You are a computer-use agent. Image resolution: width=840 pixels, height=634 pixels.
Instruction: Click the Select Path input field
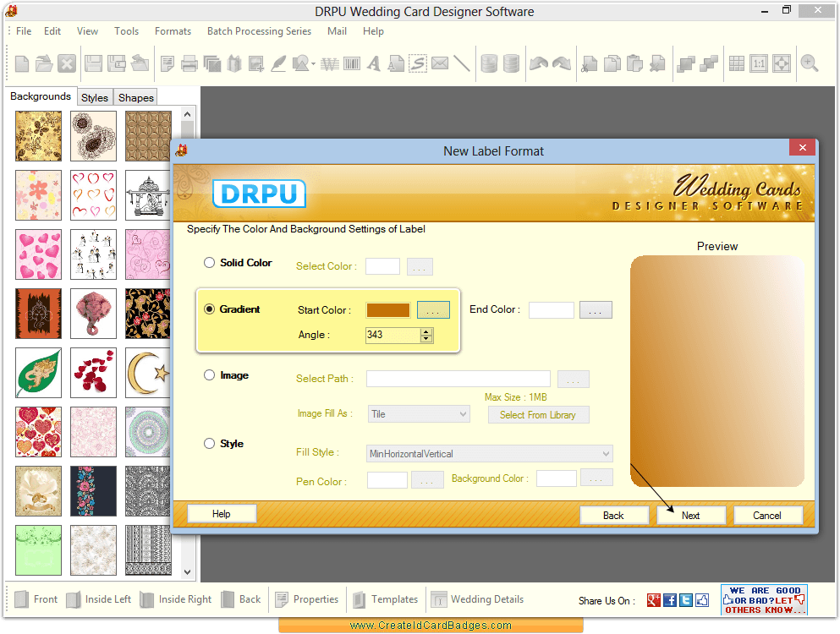click(x=458, y=379)
